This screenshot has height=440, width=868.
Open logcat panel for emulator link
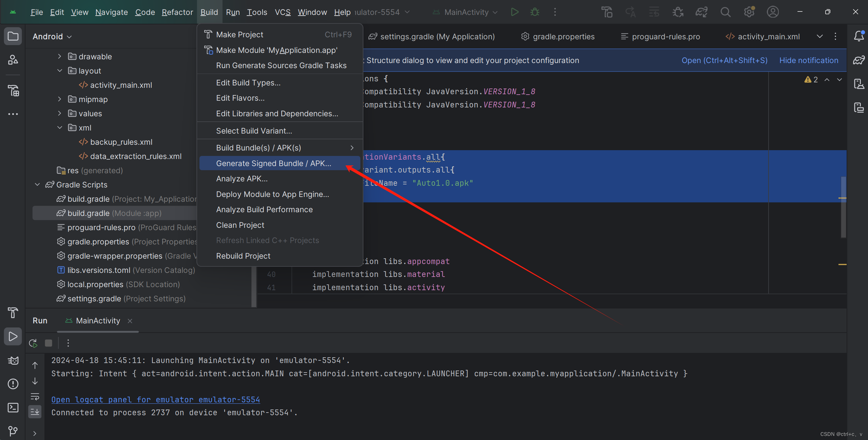(155, 400)
